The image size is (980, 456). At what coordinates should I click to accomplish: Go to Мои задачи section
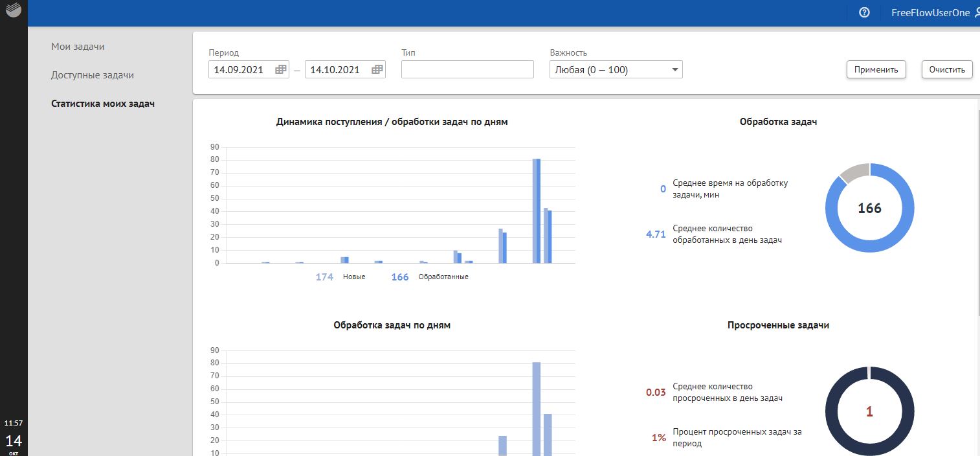point(78,47)
